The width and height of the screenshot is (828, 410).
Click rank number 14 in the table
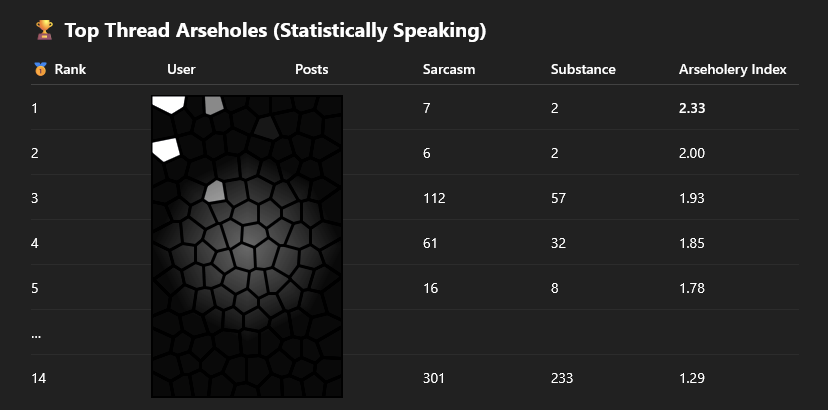point(39,378)
